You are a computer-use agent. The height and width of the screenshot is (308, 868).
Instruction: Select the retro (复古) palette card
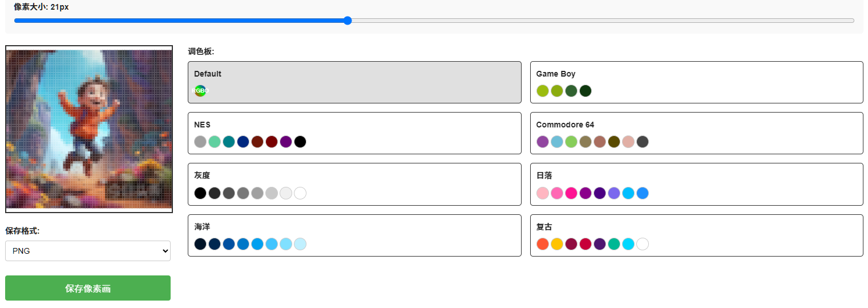tap(696, 235)
